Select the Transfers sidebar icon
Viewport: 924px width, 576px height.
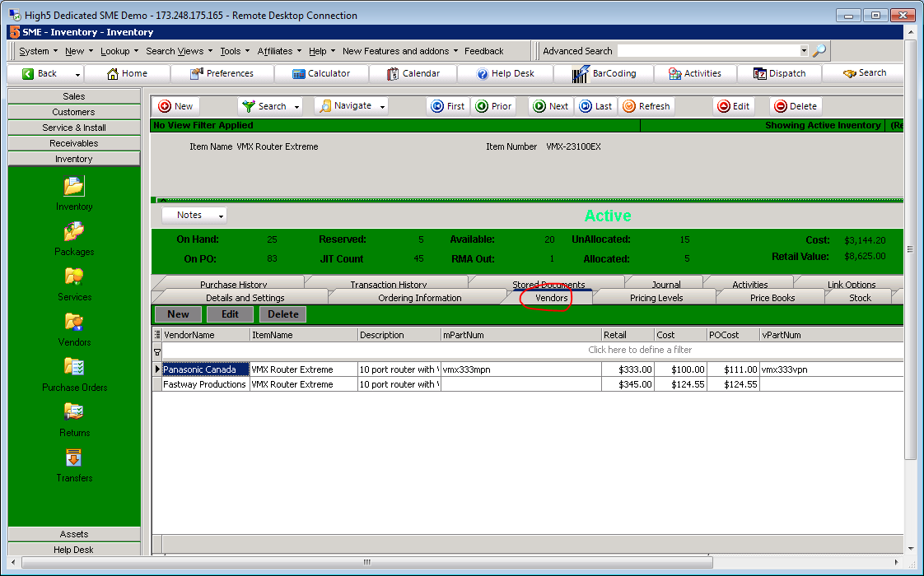click(x=74, y=458)
